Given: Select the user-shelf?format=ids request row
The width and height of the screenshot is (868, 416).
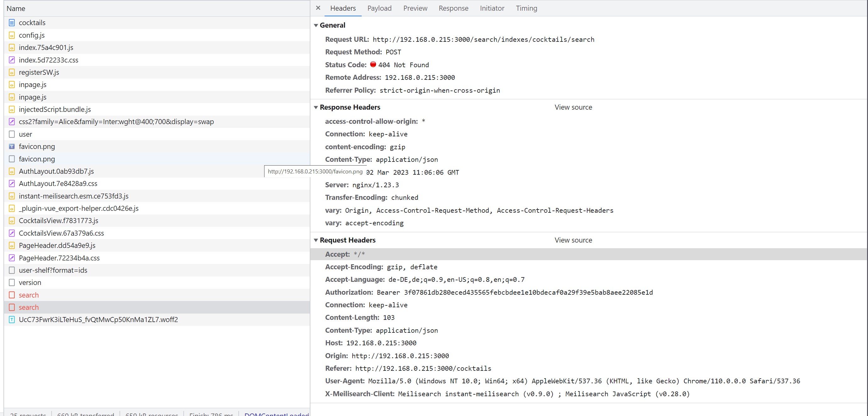Looking at the screenshot, I should [x=53, y=270].
